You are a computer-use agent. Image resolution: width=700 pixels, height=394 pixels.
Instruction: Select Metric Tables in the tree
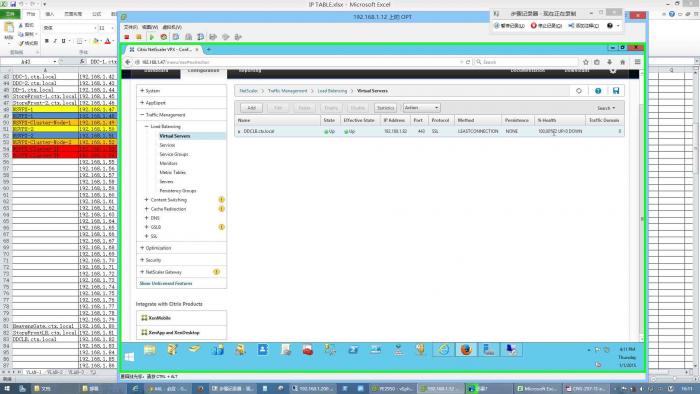click(173, 173)
